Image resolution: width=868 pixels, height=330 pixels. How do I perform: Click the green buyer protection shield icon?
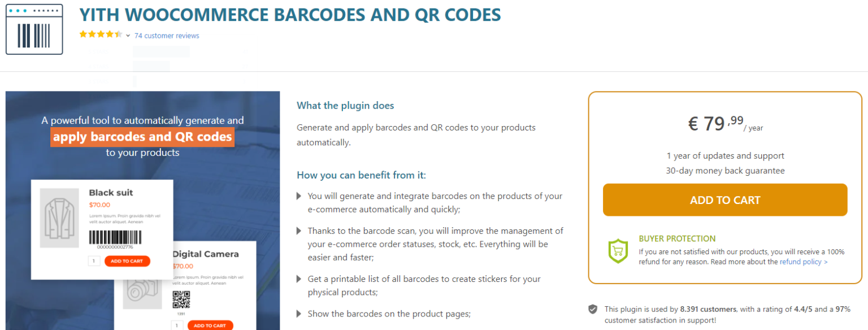pos(618,251)
